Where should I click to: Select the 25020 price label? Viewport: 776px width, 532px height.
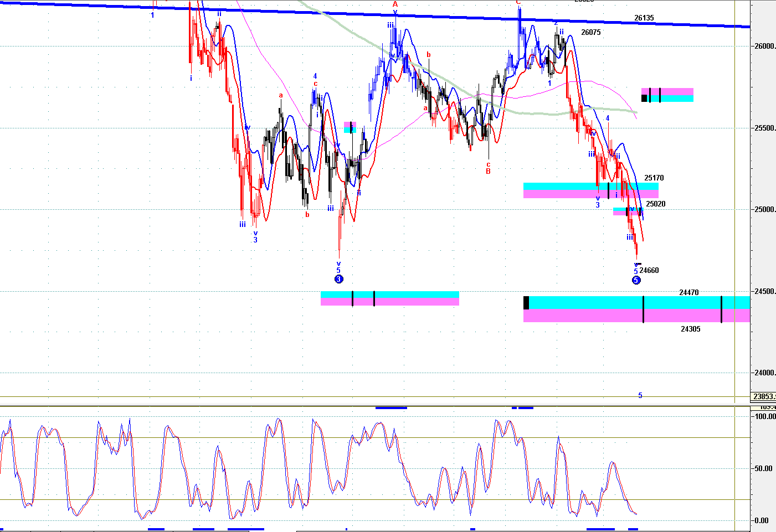click(x=656, y=204)
